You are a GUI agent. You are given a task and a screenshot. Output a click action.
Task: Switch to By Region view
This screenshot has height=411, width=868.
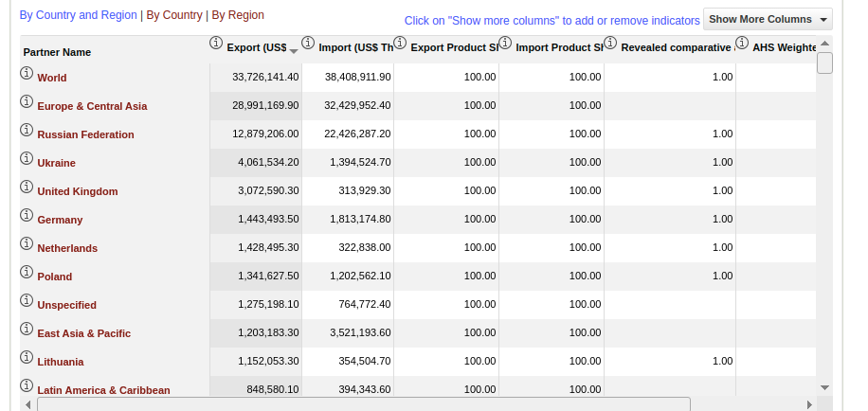[238, 15]
